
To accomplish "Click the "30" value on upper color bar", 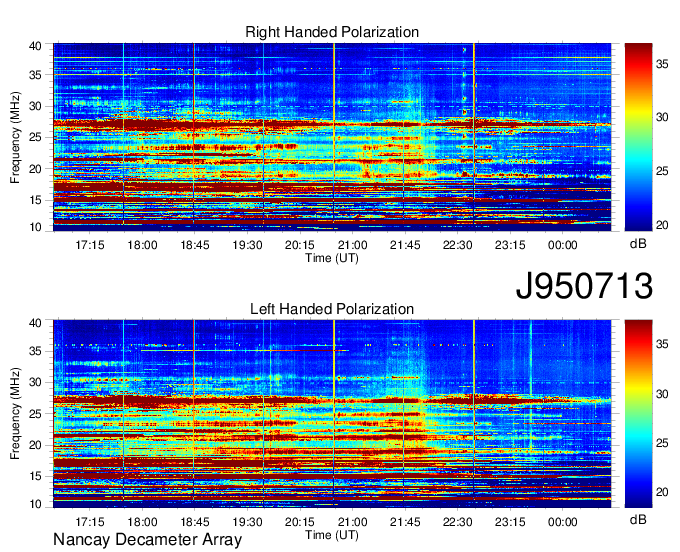I will click(662, 117).
